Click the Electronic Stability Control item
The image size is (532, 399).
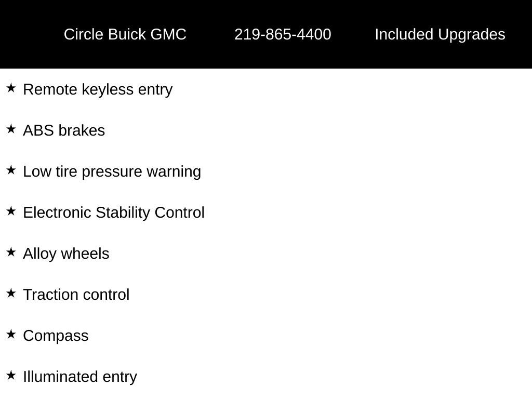(x=114, y=212)
